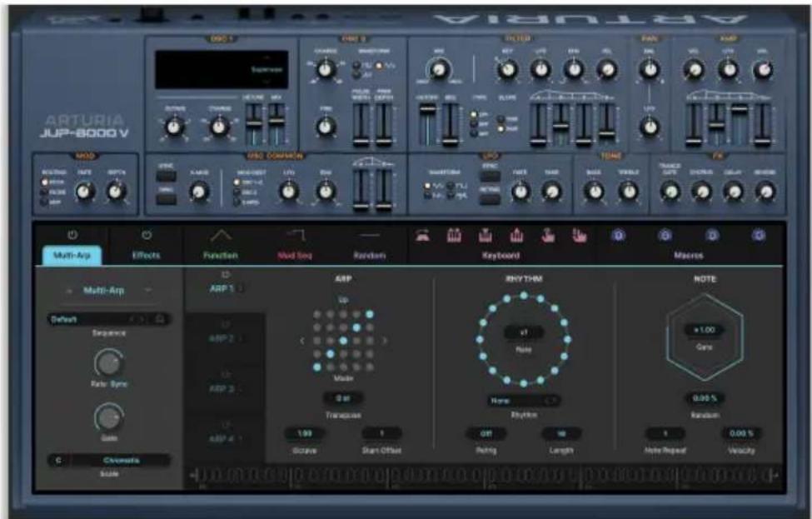Click the up arrow in OSC 1 display
Screen dimensions: 812x519
[x=267, y=57]
